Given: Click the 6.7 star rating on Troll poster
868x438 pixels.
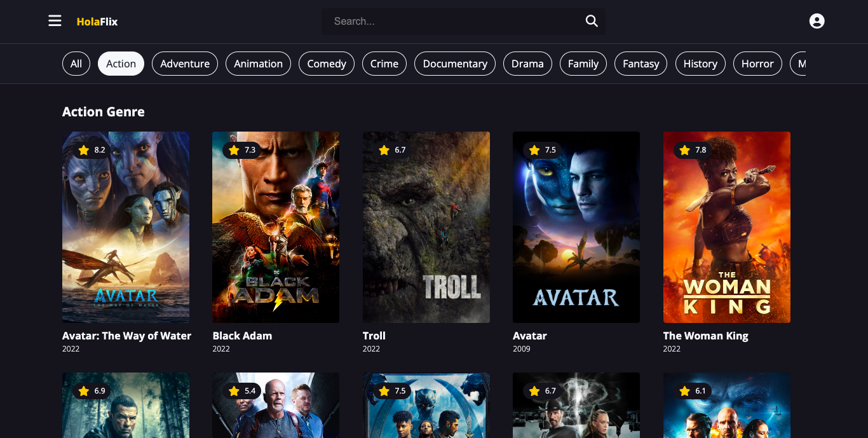Looking at the screenshot, I should (x=392, y=150).
